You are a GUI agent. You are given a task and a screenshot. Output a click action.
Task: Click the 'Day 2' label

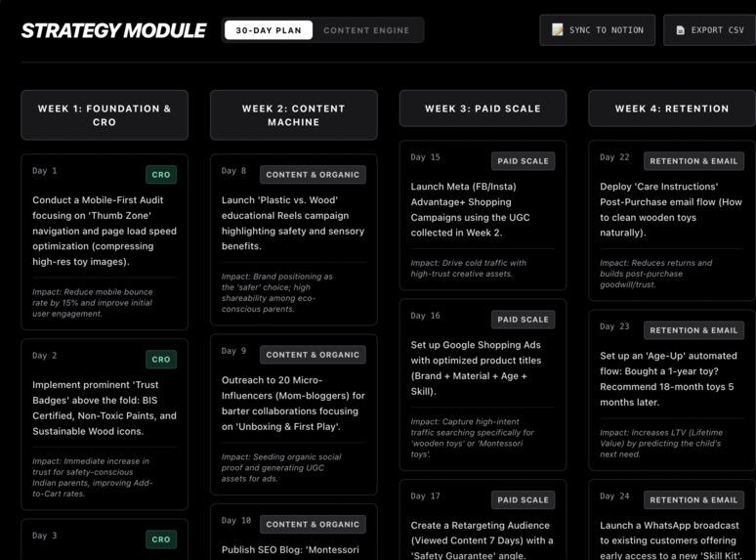pos(44,356)
